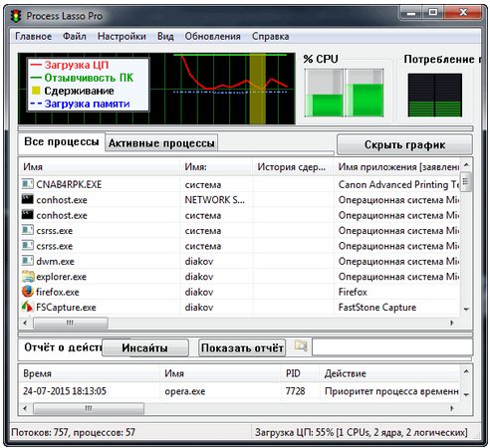Click the Имя приложения column header

click(x=396, y=166)
